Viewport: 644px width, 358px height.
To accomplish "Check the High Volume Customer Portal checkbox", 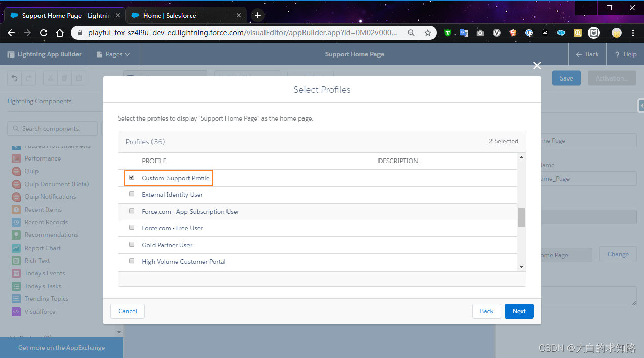I will pos(132,261).
